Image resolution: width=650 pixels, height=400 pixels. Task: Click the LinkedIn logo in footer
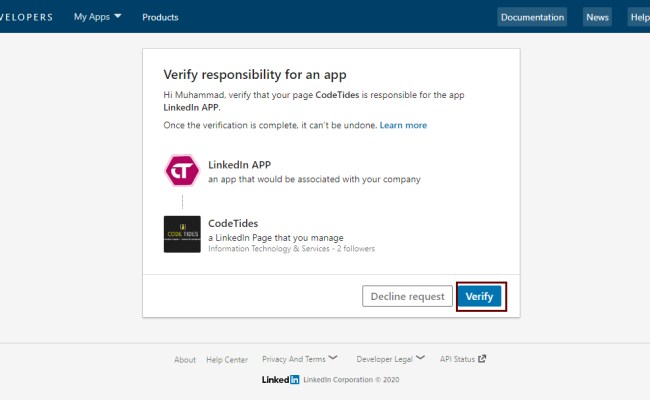click(x=280, y=380)
